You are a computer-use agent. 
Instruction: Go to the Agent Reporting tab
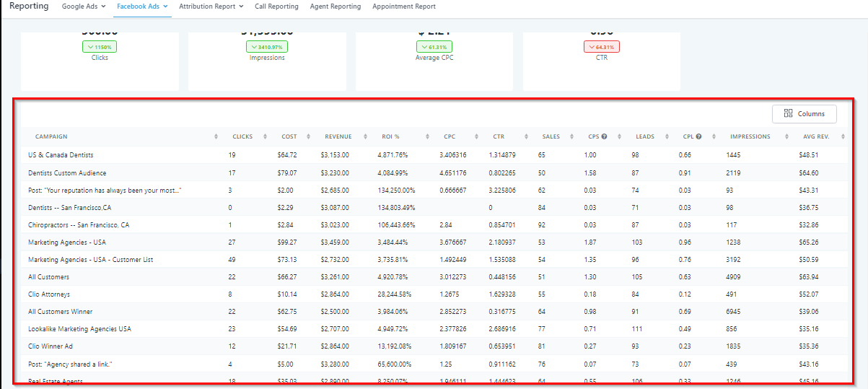335,6
